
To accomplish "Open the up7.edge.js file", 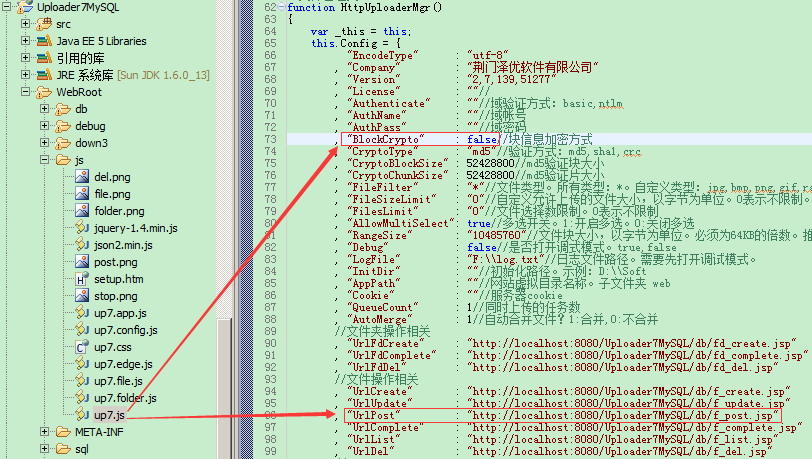I will point(123,364).
